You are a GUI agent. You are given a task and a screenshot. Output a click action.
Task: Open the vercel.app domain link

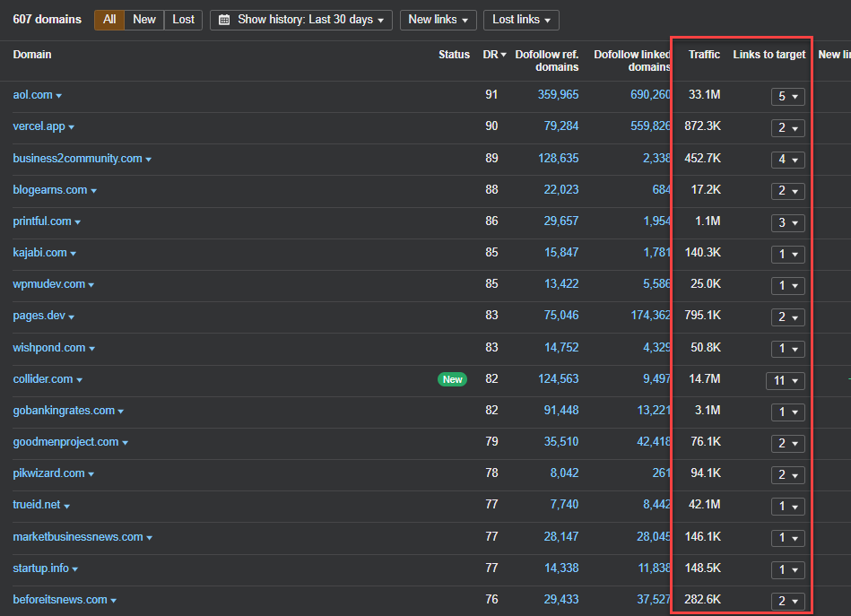39,126
